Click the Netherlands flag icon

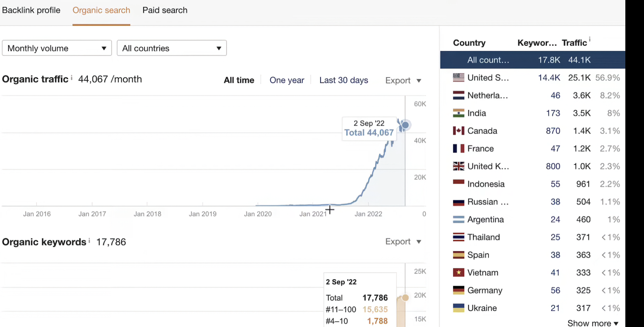click(458, 95)
